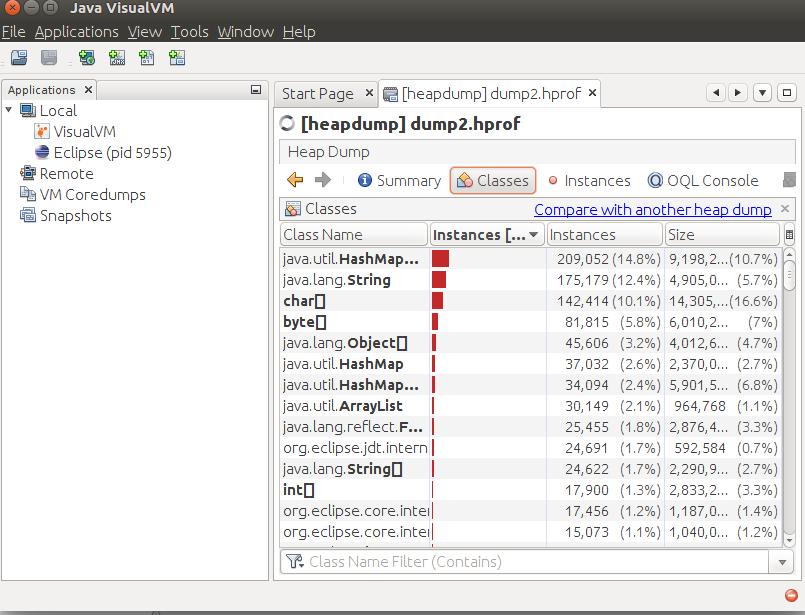Click the Local computer icon in tree
The width and height of the screenshot is (805, 615).
click(28, 110)
